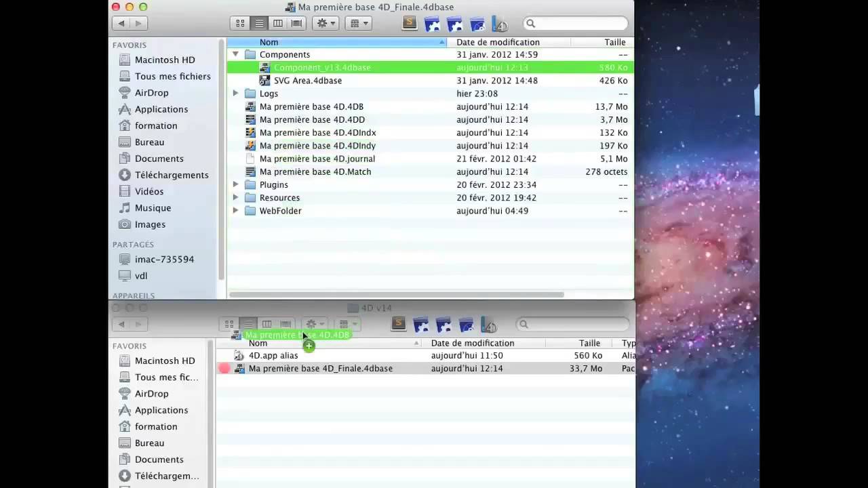Select Ma première base 4D_Finale.4dbase row
This screenshot has width=868, height=488.
(426, 368)
